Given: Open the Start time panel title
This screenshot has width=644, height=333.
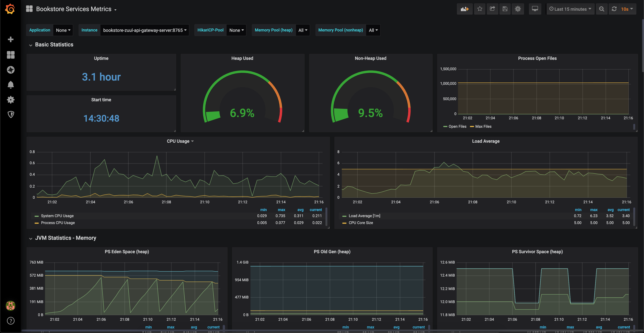Looking at the screenshot, I should (x=101, y=100).
